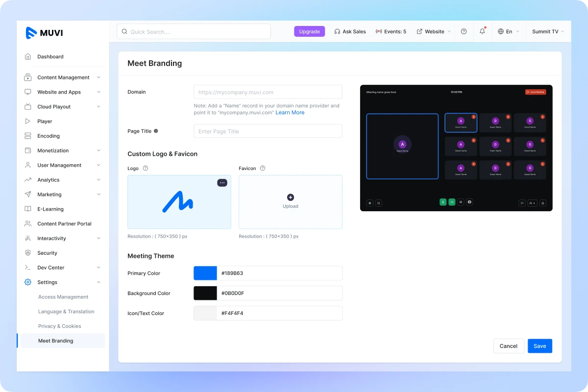The width and height of the screenshot is (588, 392).
Task: Click the Save button
Action: (539, 346)
